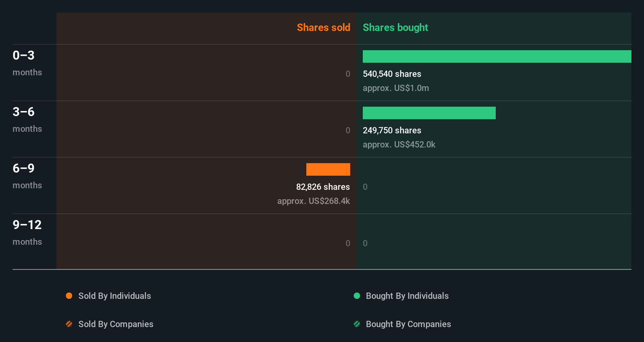Click the striped Bought By Companies legend icon
Image resolution: width=644 pixels, height=342 pixels.
pyautogui.click(x=357, y=324)
